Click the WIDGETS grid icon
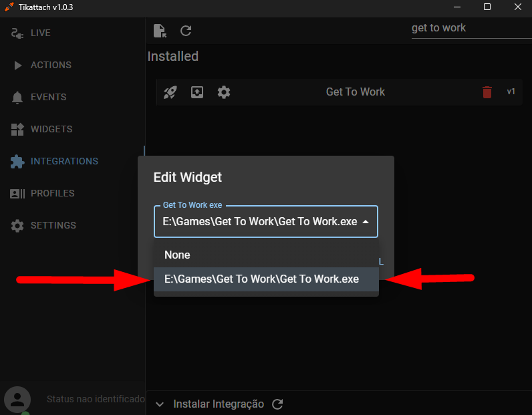 pyautogui.click(x=17, y=129)
